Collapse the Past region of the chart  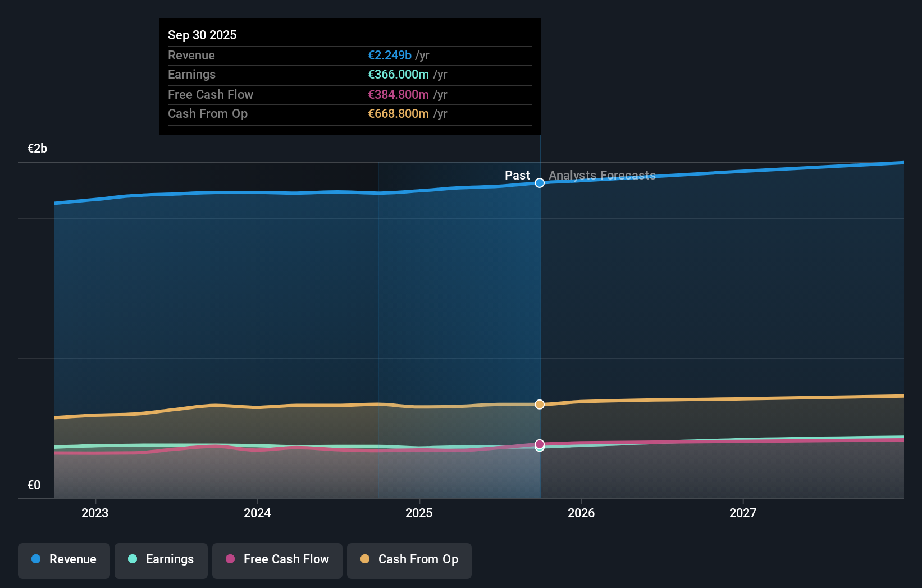[517, 175]
